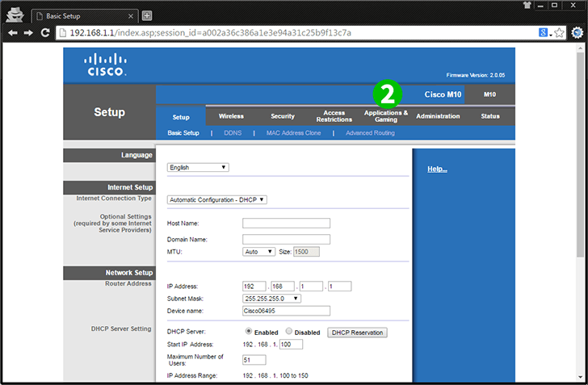Expand the Internet Connection Type dropdown
588x385 pixels.
coord(217,200)
